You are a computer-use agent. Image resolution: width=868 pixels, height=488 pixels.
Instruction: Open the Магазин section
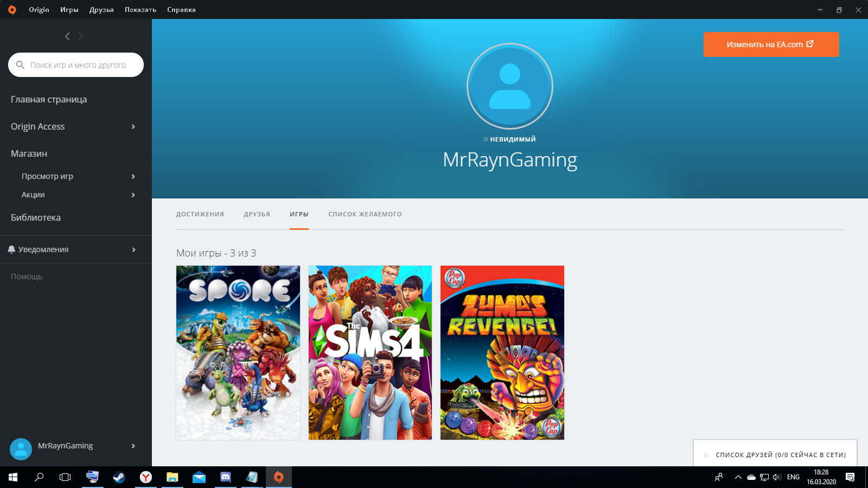point(29,153)
